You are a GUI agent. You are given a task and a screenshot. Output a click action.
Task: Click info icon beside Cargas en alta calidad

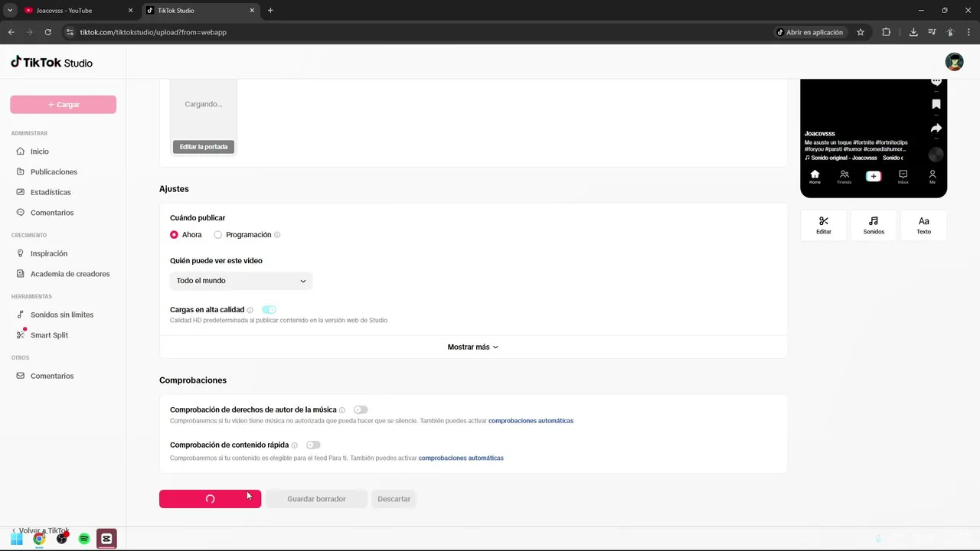[x=250, y=310]
